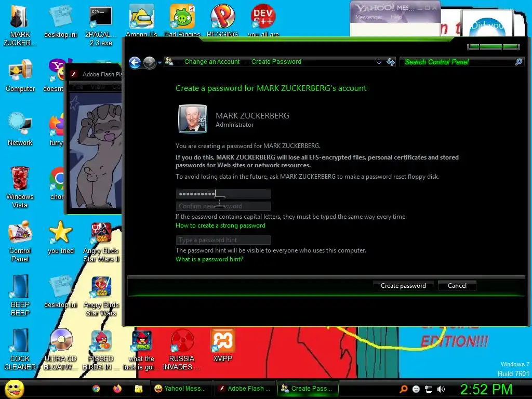Screen dimensions: 532x399
Task: Select the Computer desktop icon
Action: (20, 76)
